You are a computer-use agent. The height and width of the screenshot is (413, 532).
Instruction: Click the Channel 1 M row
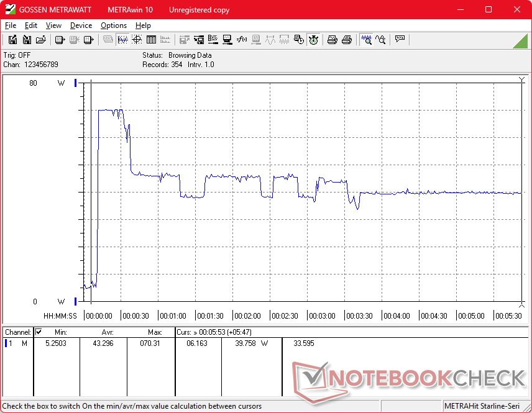[x=17, y=343]
